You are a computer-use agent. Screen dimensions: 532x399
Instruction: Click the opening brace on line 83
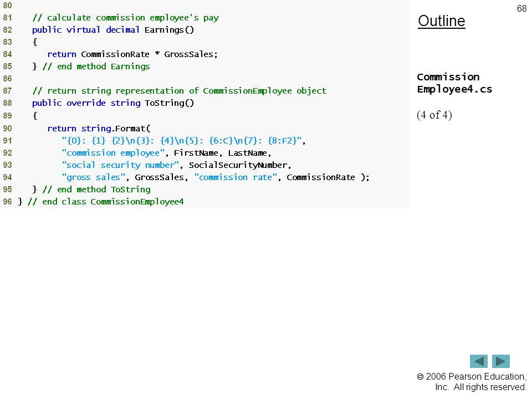(35, 42)
